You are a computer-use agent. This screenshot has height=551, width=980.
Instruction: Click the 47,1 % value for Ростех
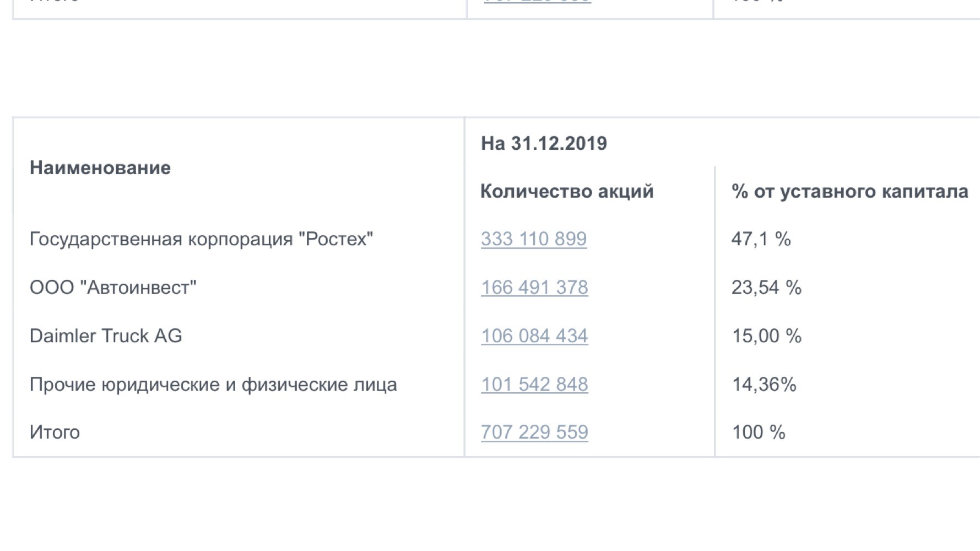pos(761,239)
